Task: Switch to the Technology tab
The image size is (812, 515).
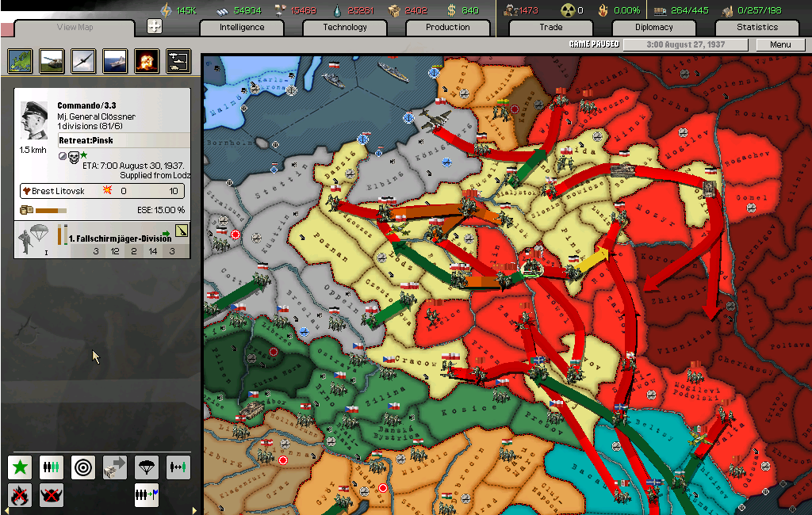Action: click(345, 27)
